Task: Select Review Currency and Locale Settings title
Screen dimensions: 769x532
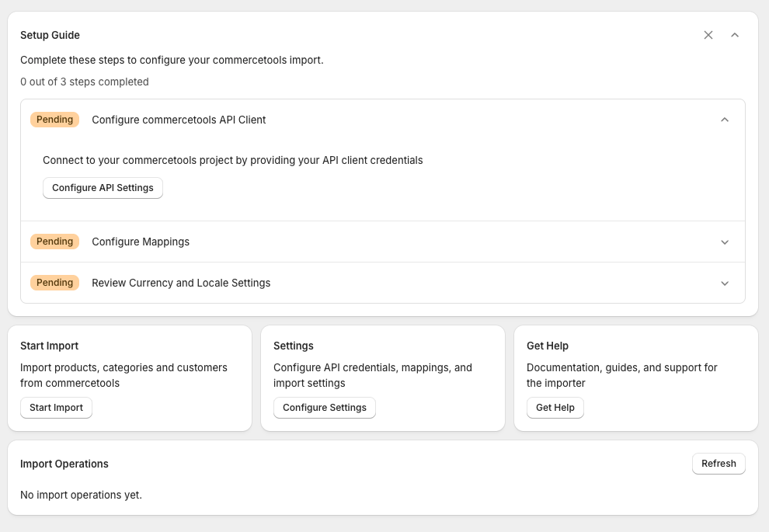Action: [181, 283]
